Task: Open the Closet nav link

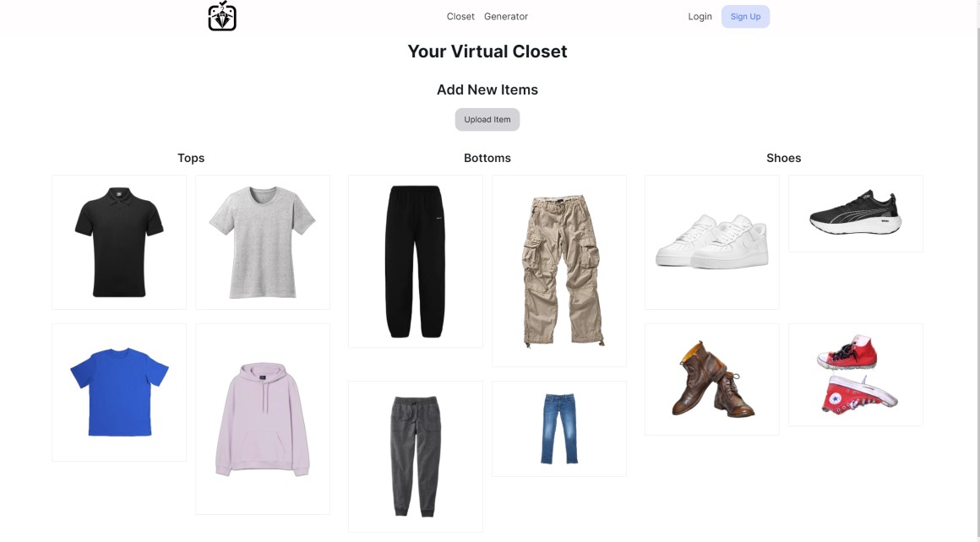Action: point(460,17)
